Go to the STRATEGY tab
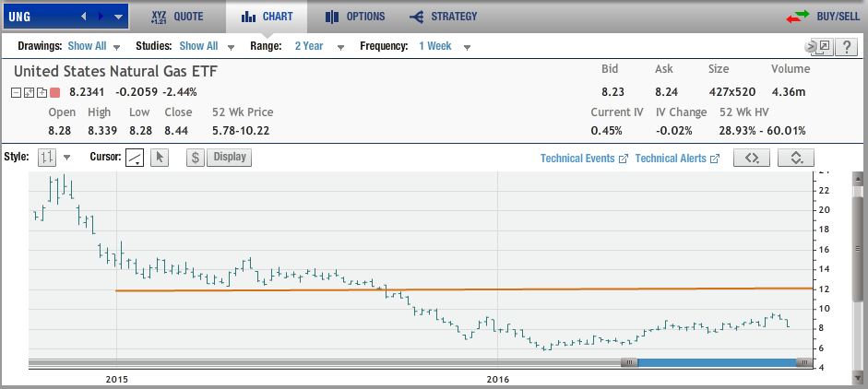The width and height of the screenshot is (868, 389). (443, 17)
